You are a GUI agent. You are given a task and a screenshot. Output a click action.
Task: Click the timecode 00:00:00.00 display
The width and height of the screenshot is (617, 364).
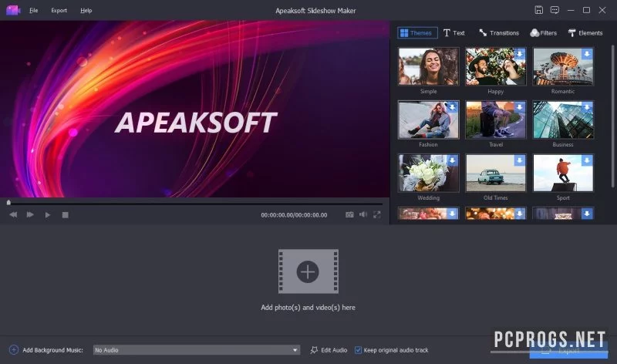point(294,215)
